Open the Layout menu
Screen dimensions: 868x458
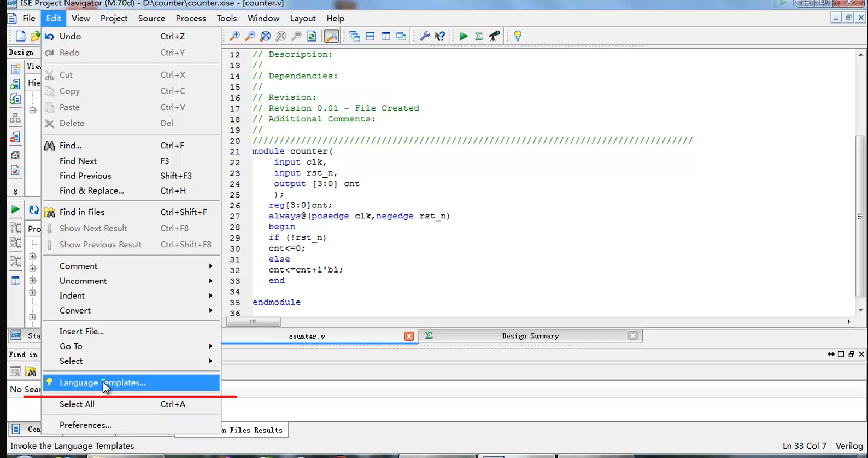pos(303,18)
